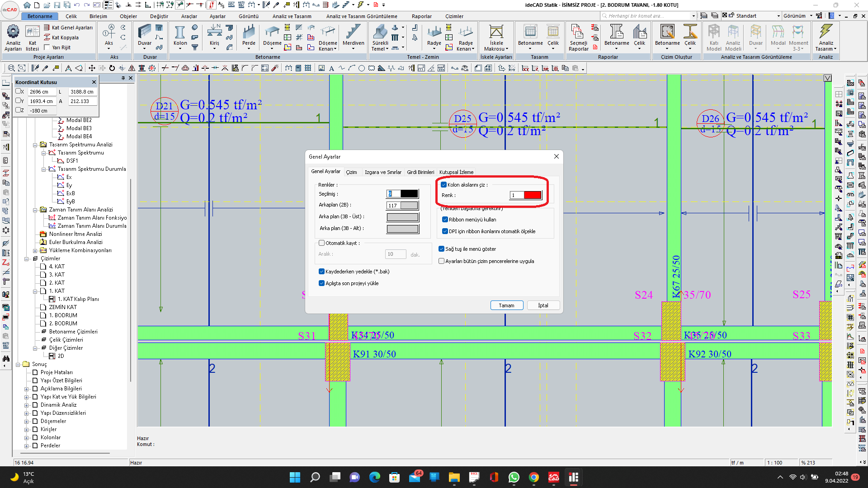Expand Yükleme Kombinasyonları tree node

[35, 251]
